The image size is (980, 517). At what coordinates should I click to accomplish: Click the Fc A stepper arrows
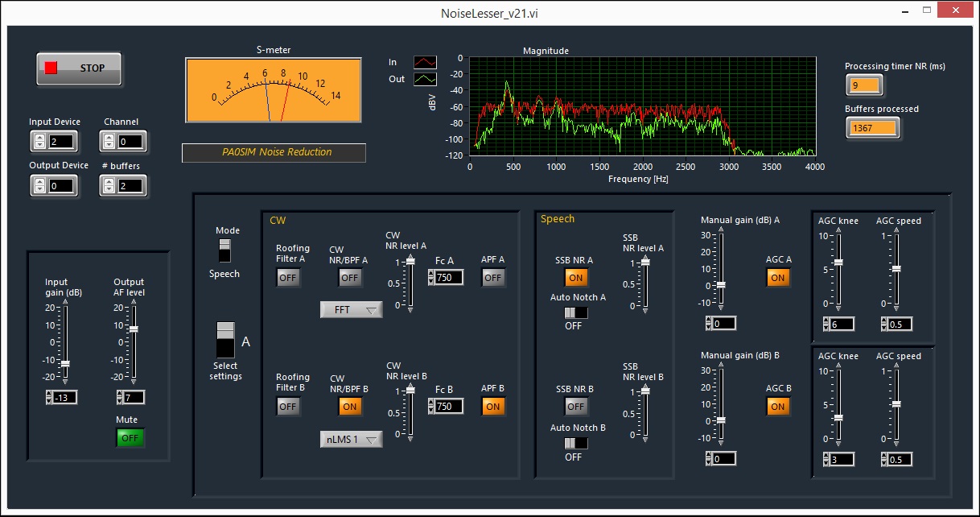[x=430, y=278]
